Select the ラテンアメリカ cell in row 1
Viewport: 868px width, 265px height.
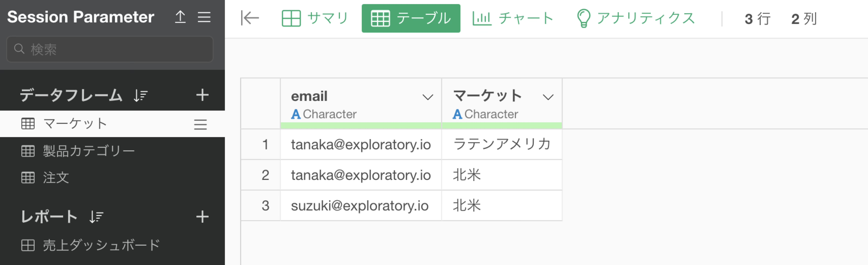(x=501, y=144)
